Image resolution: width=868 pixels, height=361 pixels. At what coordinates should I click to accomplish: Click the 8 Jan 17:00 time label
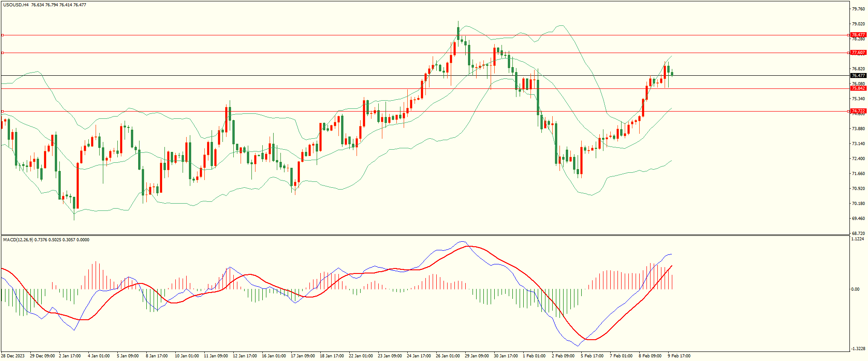click(157, 356)
